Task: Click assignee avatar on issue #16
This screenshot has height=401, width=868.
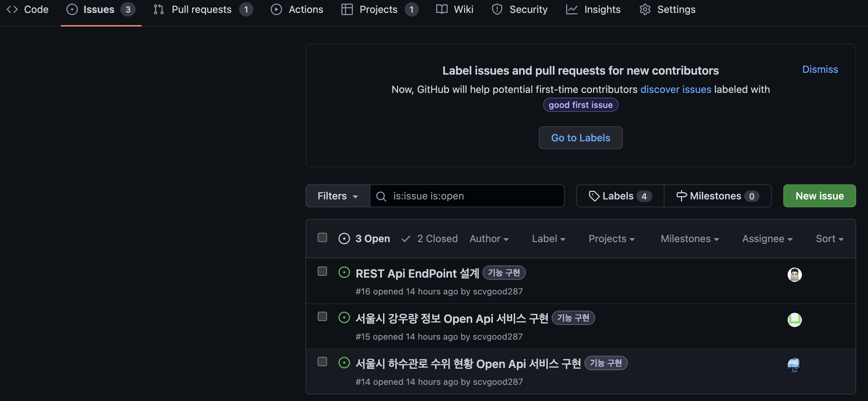Action: tap(794, 275)
